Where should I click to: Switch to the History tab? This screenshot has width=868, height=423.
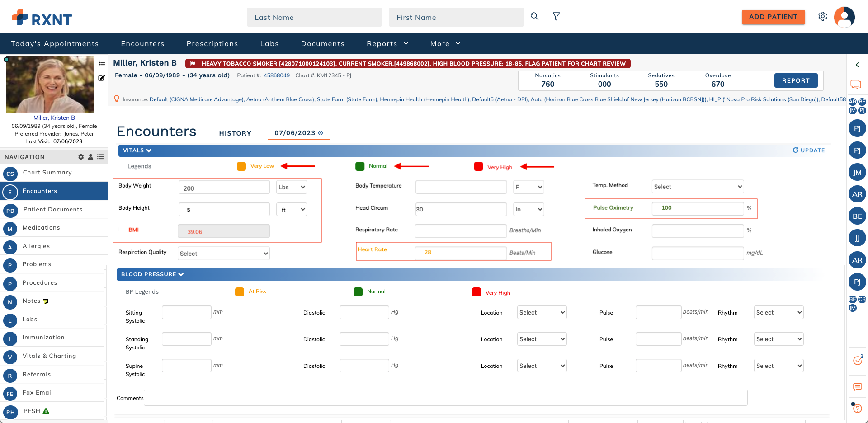[235, 133]
